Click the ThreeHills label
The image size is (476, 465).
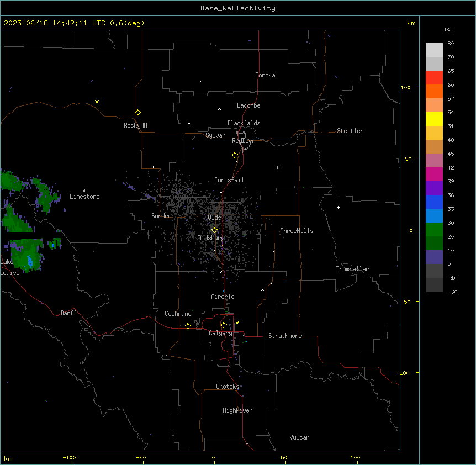pos(297,231)
